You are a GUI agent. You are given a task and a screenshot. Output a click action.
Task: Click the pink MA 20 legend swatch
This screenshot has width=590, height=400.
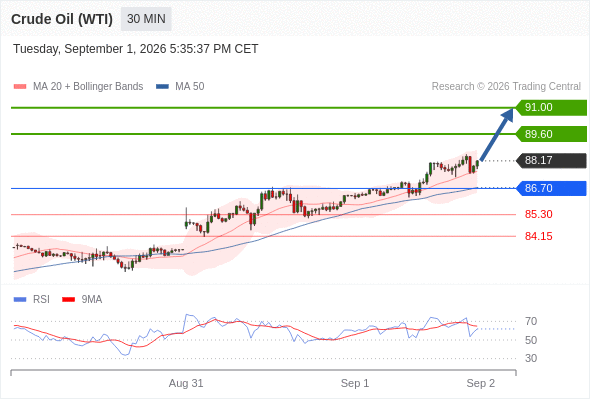20,87
